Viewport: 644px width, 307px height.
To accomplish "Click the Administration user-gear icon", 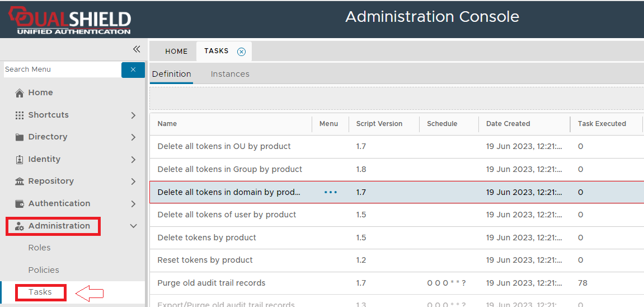I will tap(20, 226).
